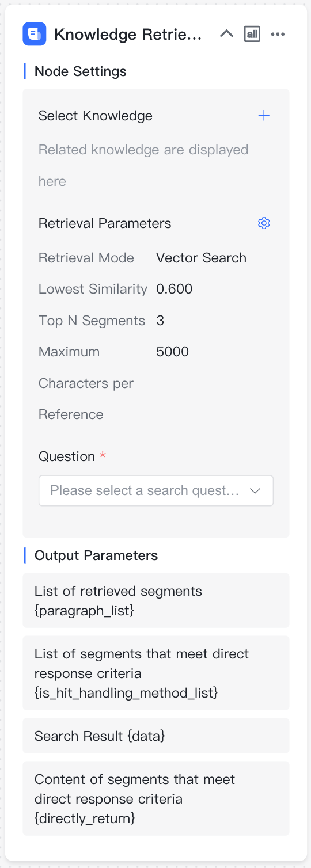Click the Lowest Similarity value 0.600
This screenshot has width=311, height=868.
pyautogui.click(x=175, y=289)
